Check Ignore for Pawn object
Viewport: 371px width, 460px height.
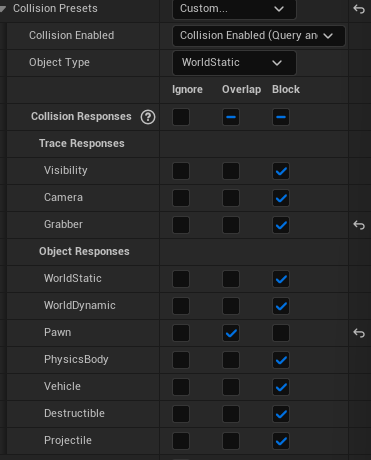click(181, 333)
